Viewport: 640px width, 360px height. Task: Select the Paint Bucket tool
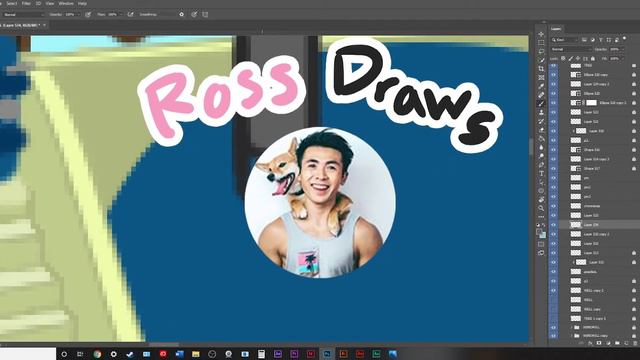pyautogui.click(x=541, y=139)
